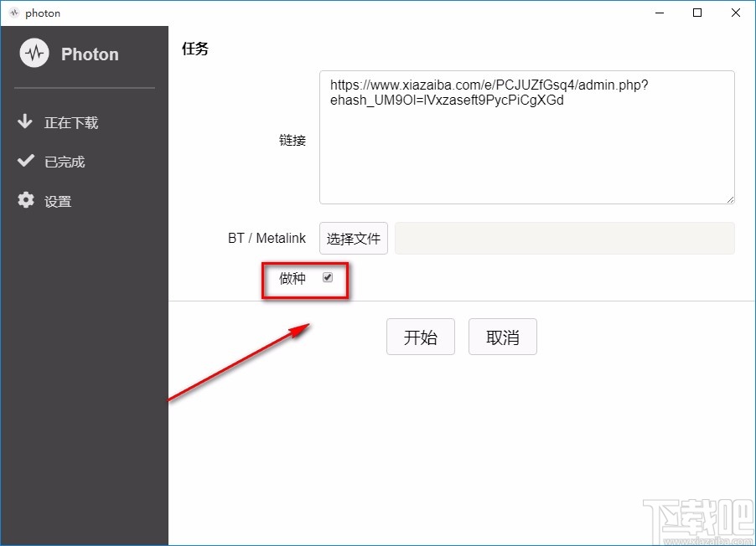Maximize the photon window
This screenshot has width=756, height=546.
pyautogui.click(x=697, y=13)
